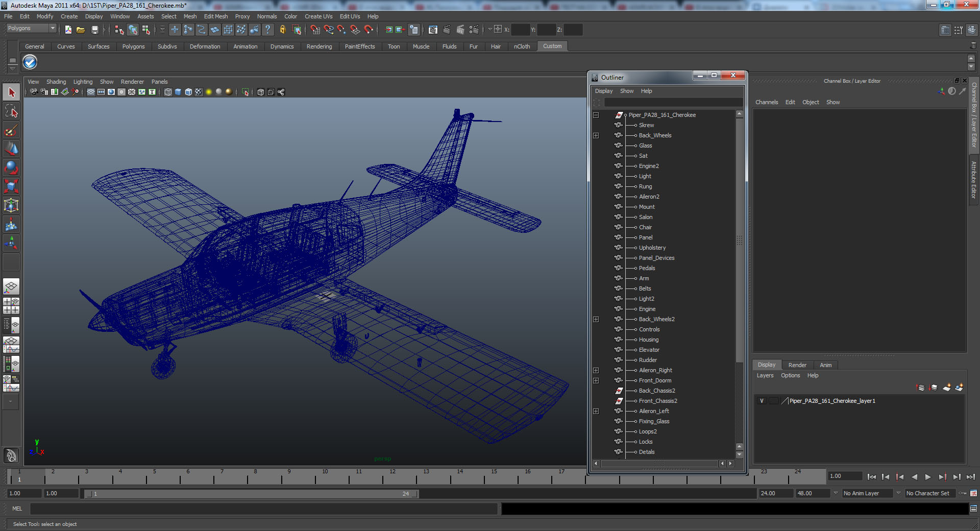Open the Outliner Display menu
The image size is (980, 531).
[604, 91]
